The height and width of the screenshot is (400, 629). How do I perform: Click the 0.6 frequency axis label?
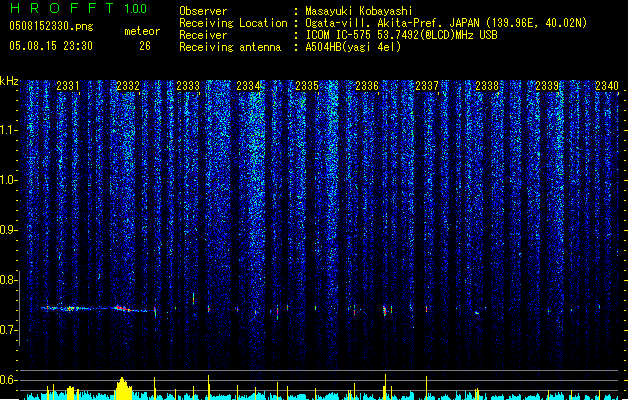tap(9, 380)
